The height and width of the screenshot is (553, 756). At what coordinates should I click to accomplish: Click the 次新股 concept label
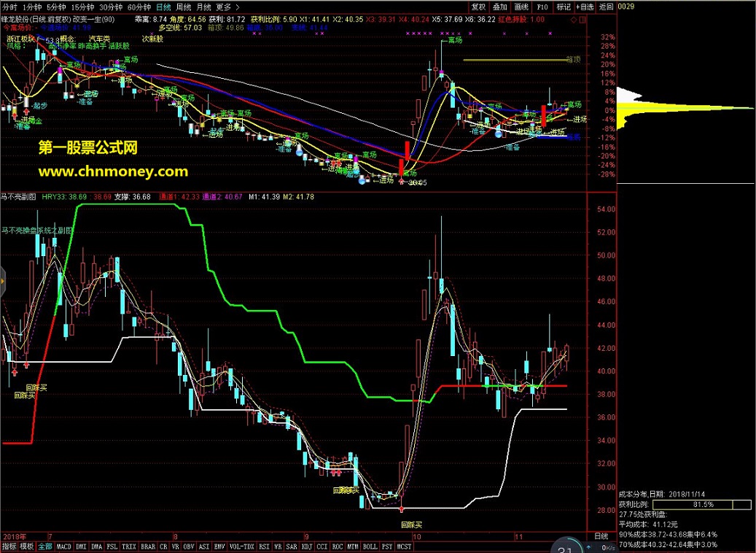tap(153, 39)
